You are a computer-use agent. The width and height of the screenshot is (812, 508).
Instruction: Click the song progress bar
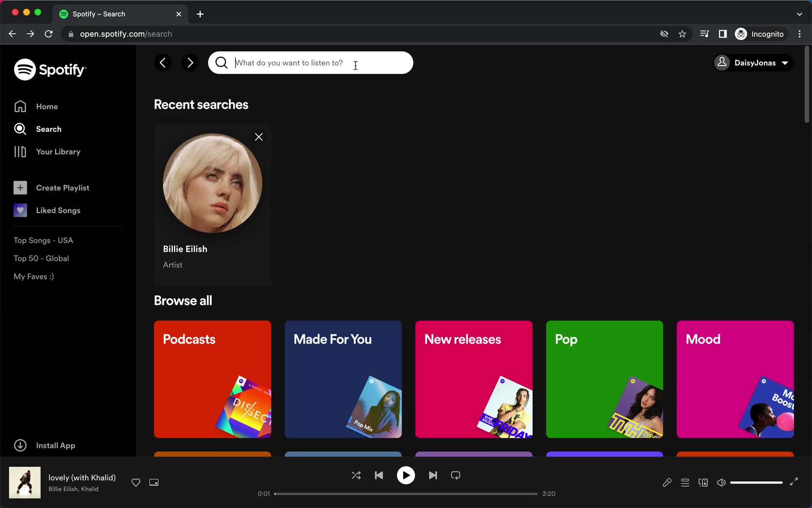coord(406,494)
